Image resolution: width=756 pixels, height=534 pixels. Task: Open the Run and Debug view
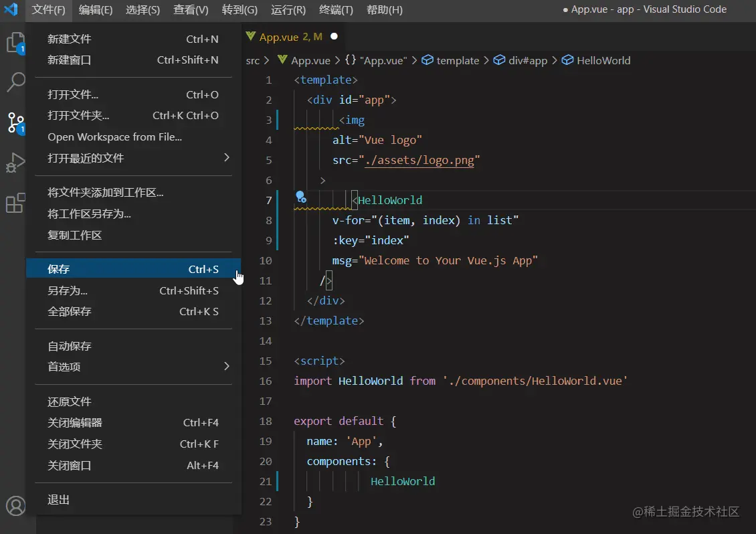point(16,163)
